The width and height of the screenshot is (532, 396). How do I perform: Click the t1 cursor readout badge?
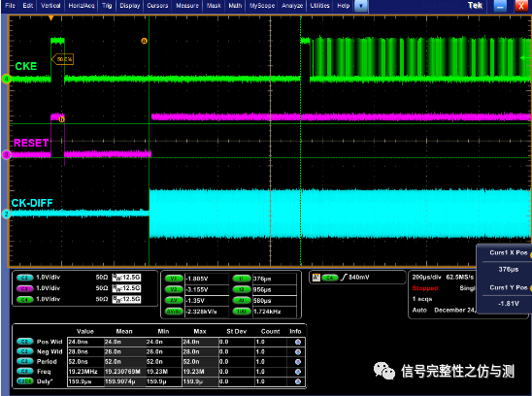(242, 279)
